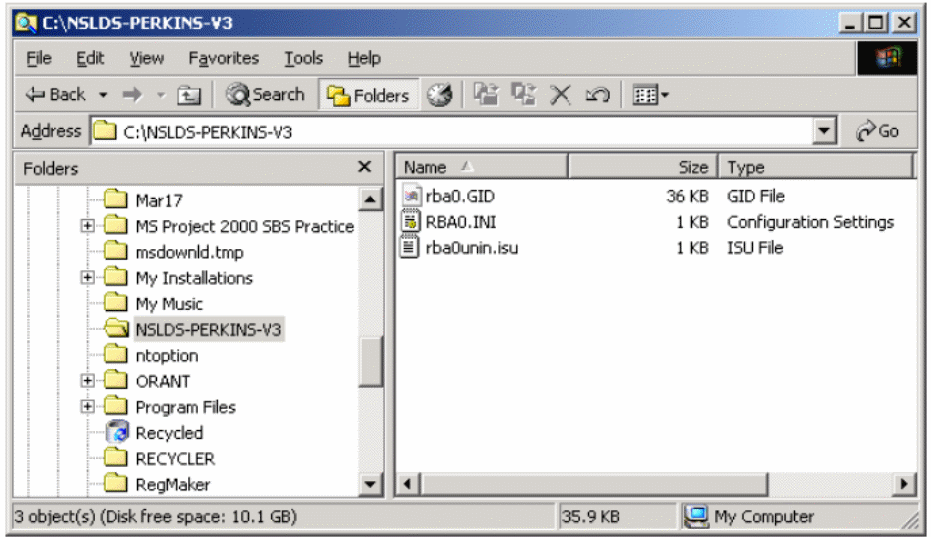
Task: Expand the Program Files folder node
Action: [87, 406]
